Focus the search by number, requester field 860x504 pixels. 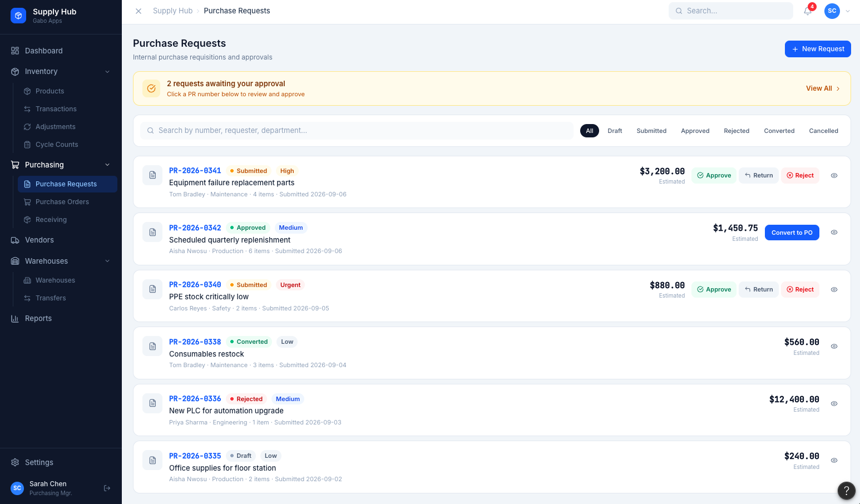click(x=357, y=131)
